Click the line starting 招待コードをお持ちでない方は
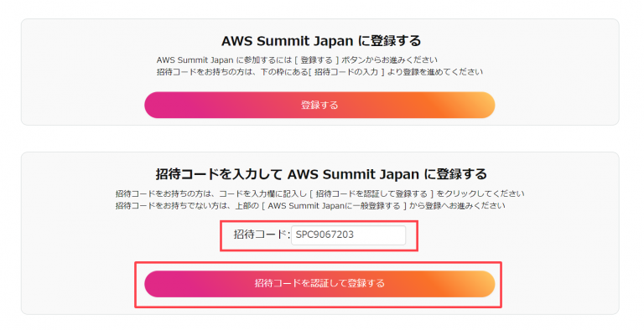Viewport: 644px width, 330px height. pos(310,206)
